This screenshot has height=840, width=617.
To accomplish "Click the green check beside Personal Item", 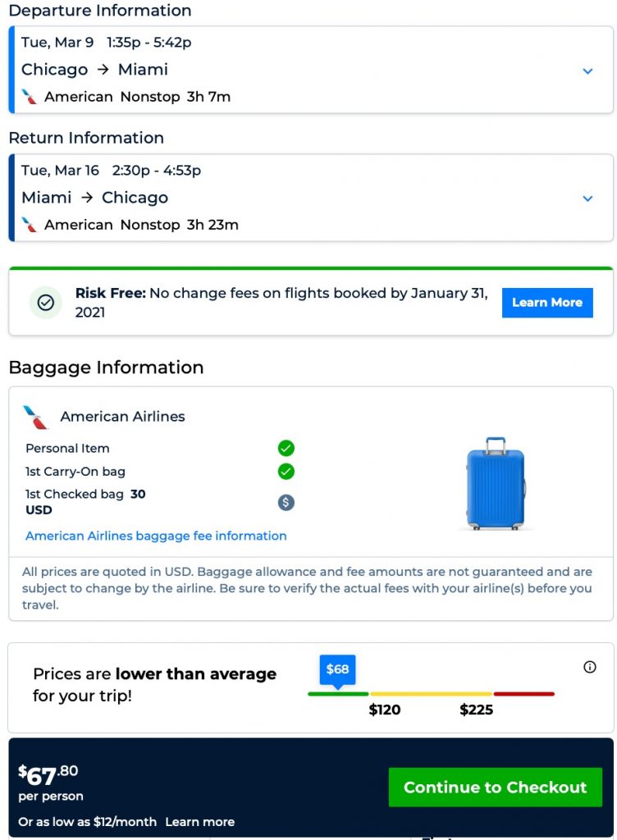I will point(286,448).
